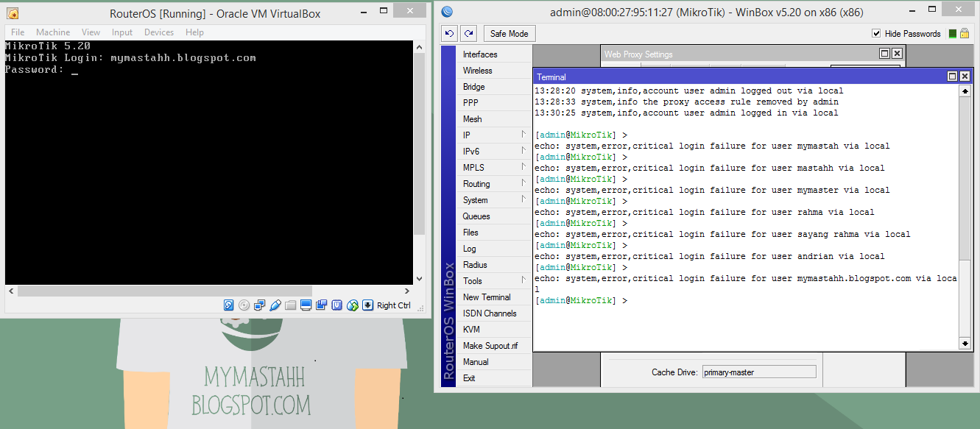Click the VirtualBox horizontal scrollbar left arrow
This screenshot has width=980, height=429.
click(11, 291)
